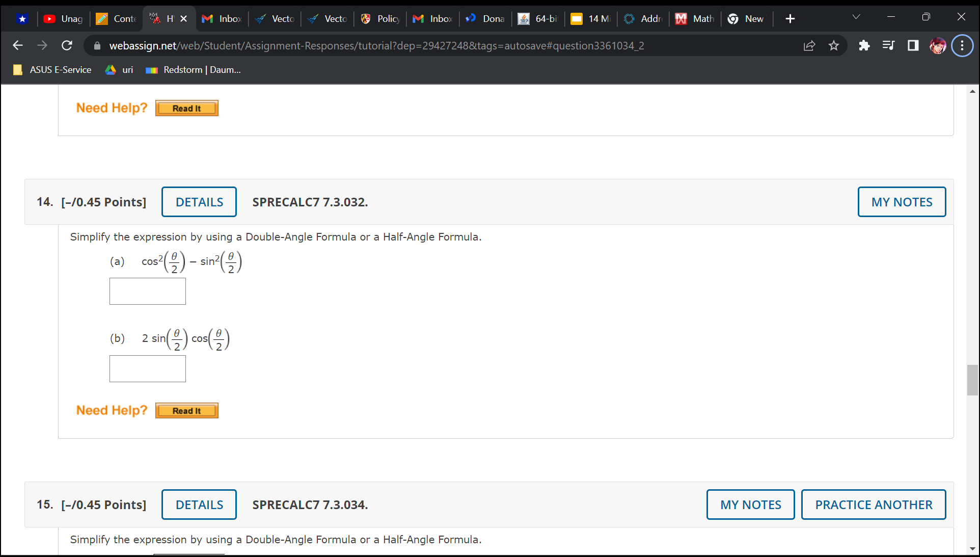Open the Extensions puzzle icon
The width and height of the screenshot is (980, 557).
click(864, 46)
